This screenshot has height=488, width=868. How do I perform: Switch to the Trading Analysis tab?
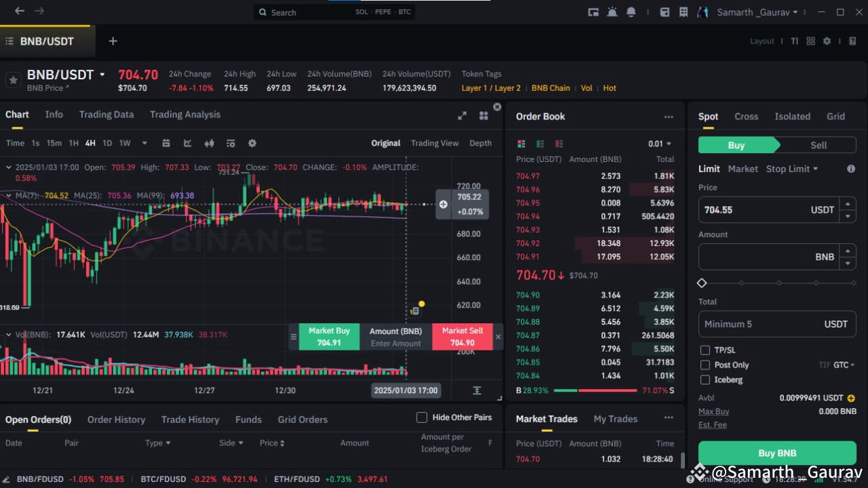(x=185, y=115)
